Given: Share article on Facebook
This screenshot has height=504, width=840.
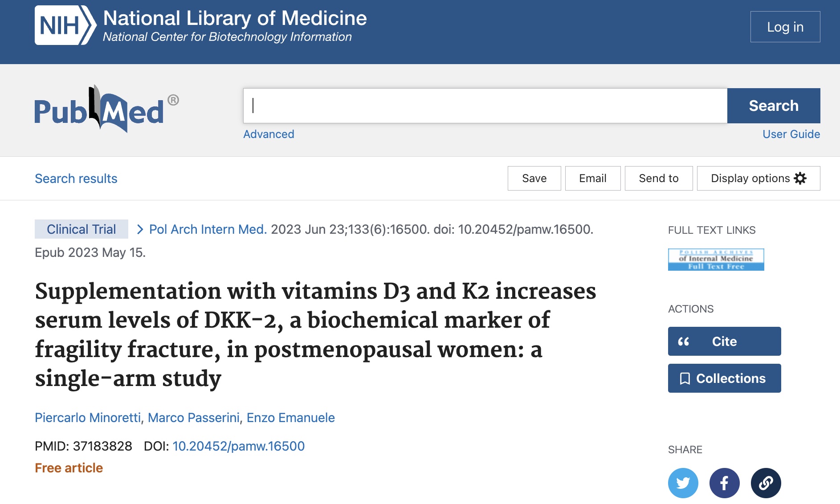Looking at the screenshot, I should tap(724, 483).
